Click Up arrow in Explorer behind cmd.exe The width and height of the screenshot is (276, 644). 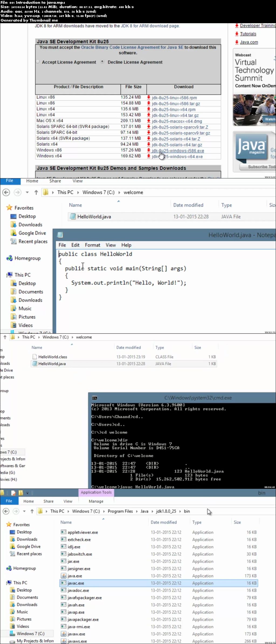5,337
